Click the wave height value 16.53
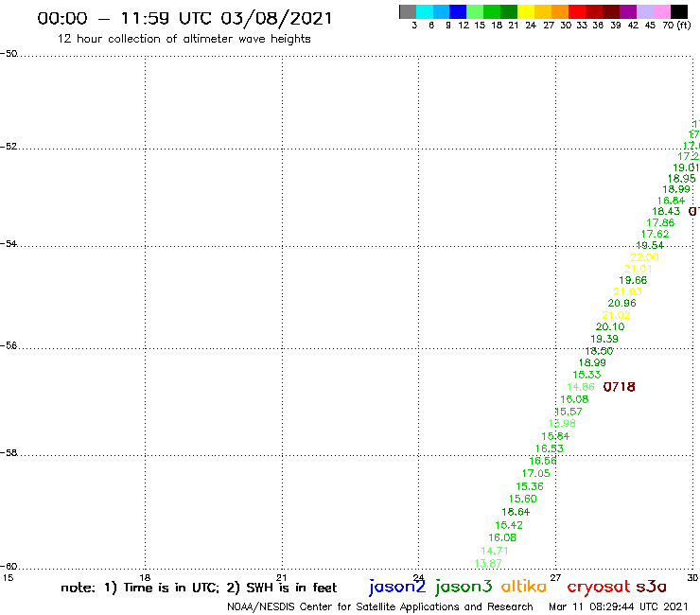The image size is (700, 615). (x=549, y=448)
